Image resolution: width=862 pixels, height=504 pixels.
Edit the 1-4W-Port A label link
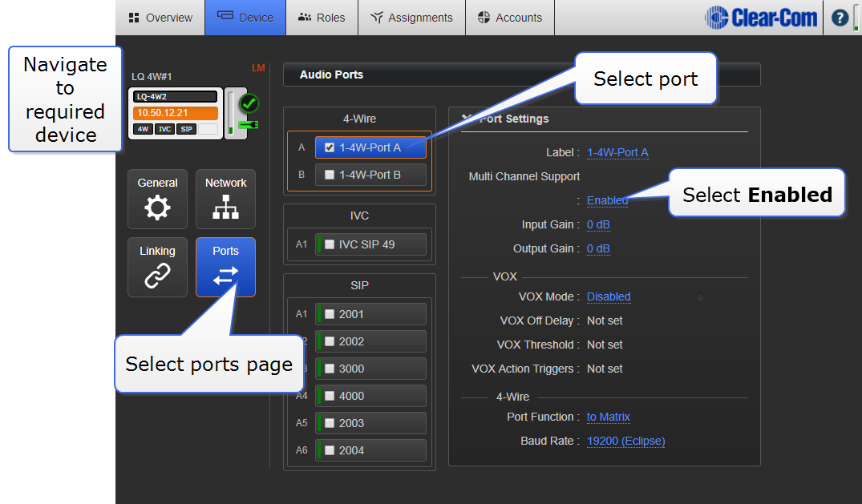(x=617, y=152)
